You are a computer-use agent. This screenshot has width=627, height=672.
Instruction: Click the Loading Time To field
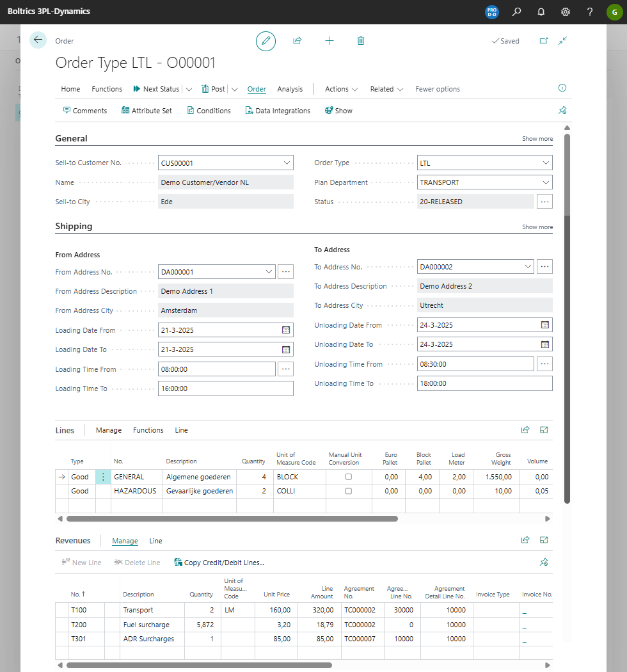(x=225, y=388)
